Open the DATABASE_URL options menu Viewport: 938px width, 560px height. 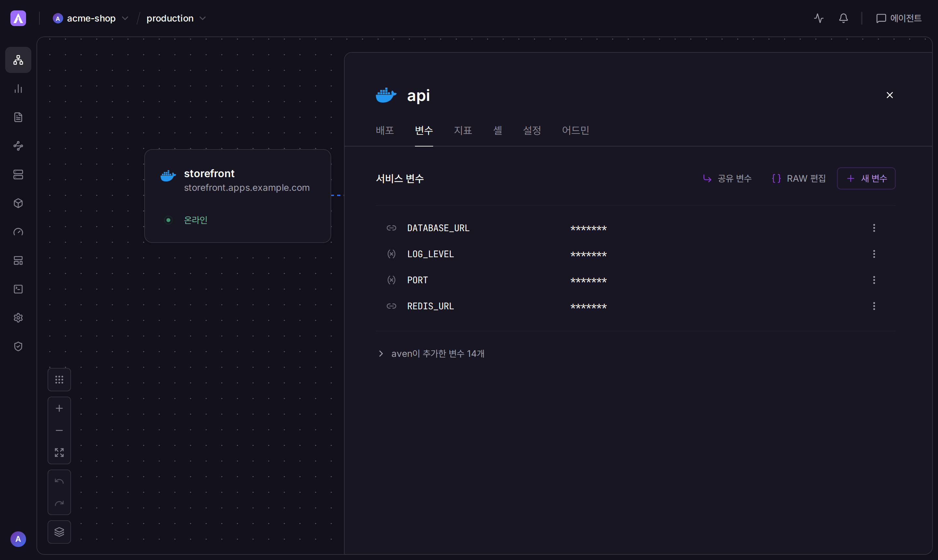click(x=874, y=228)
